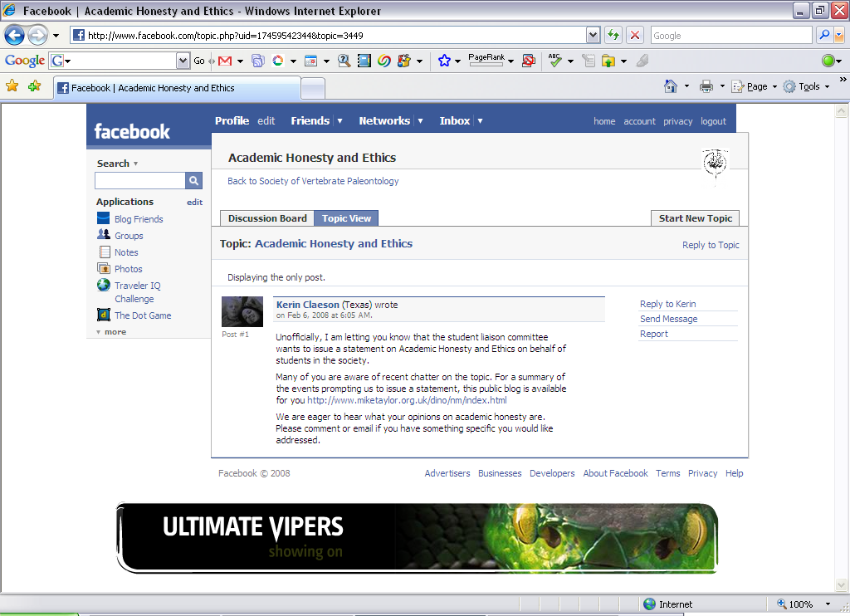Switch to the Discussion Board tab
Image resolution: width=850 pixels, height=616 pixels.
point(267,218)
